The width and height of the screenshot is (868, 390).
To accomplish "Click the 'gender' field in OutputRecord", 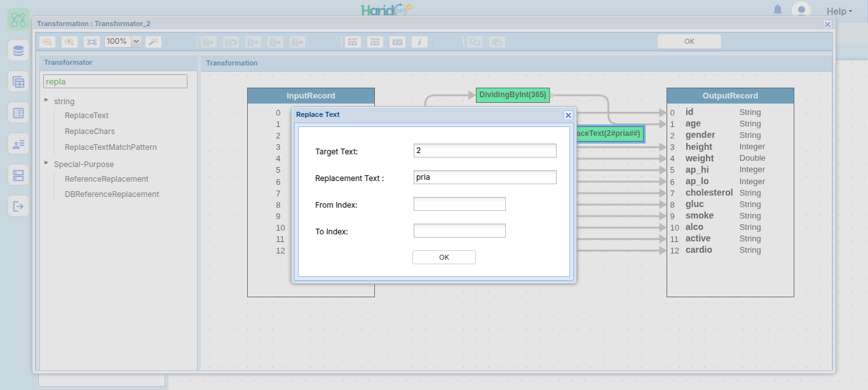I will coord(700,135).
